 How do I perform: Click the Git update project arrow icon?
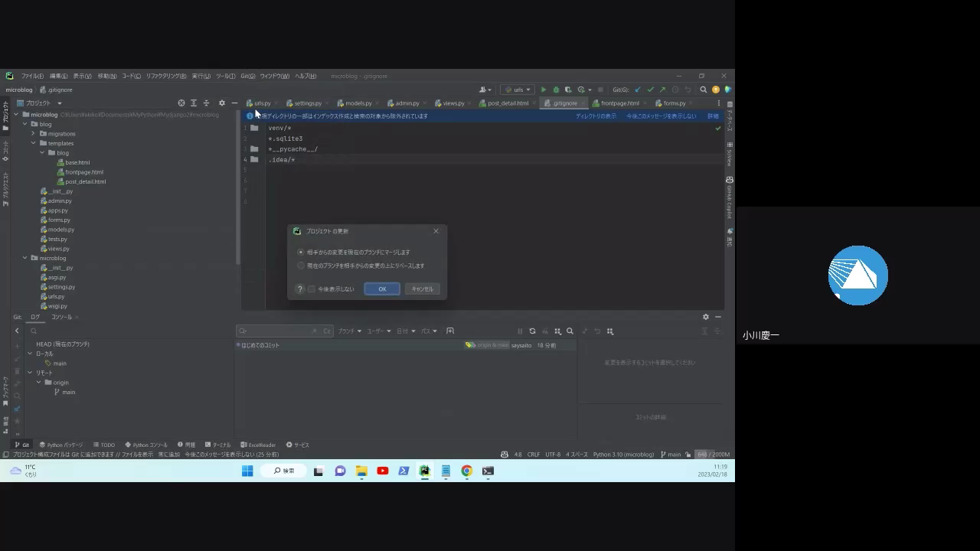[x=638, y=90]
